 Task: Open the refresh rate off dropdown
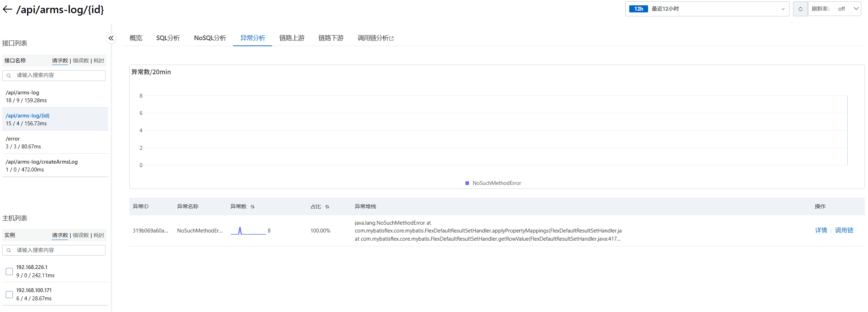(x=835, y=9)
